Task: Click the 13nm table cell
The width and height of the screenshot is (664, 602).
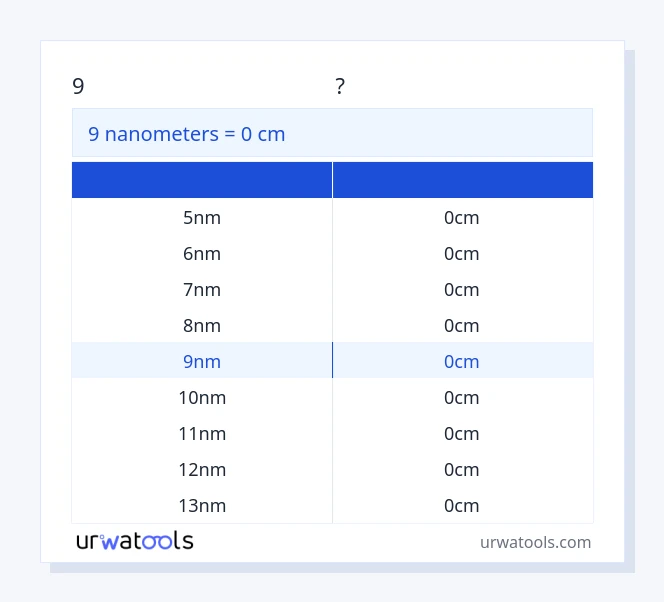Action: click(x=202, y=505)
